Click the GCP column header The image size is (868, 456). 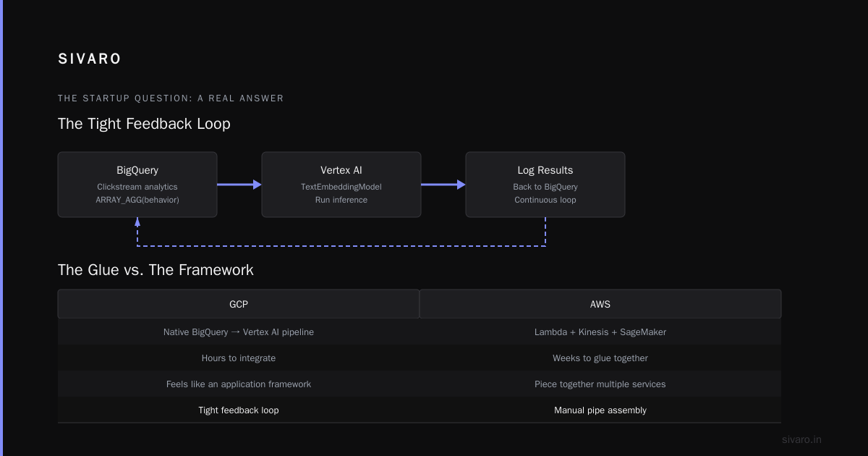(239, 304)
